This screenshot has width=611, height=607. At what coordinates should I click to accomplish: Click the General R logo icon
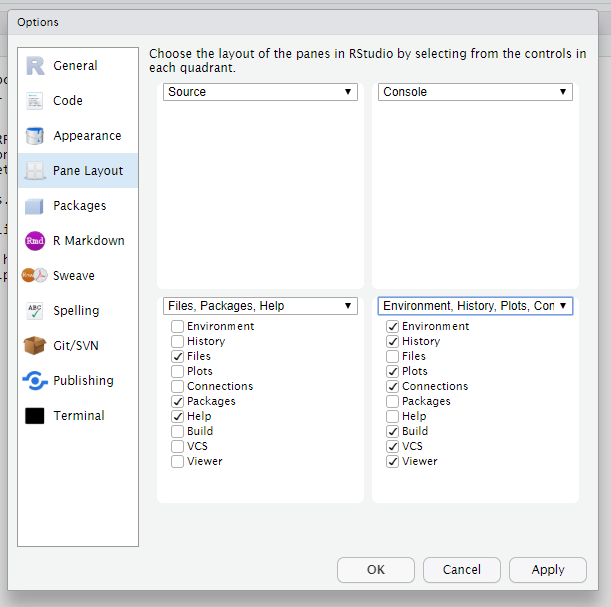pos(35,65)
